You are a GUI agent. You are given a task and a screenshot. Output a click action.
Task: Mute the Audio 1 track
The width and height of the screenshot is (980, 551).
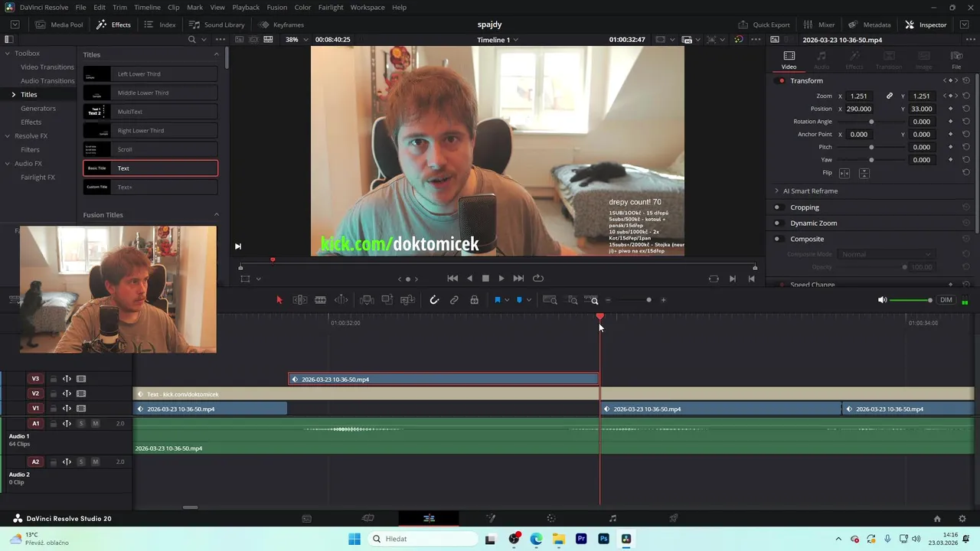click(95, 424)
